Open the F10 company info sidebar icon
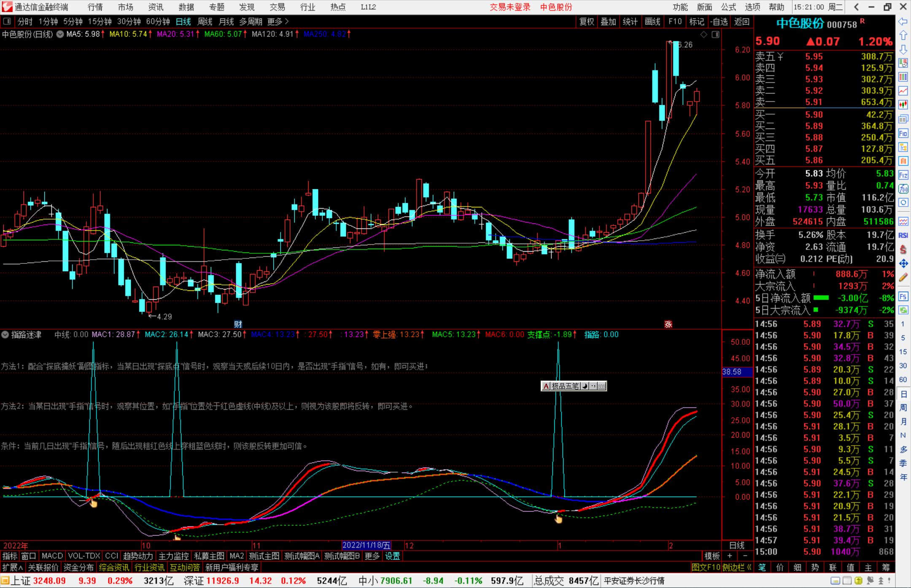Viewport: 911px width, 588px height. (x=903, y=134)
